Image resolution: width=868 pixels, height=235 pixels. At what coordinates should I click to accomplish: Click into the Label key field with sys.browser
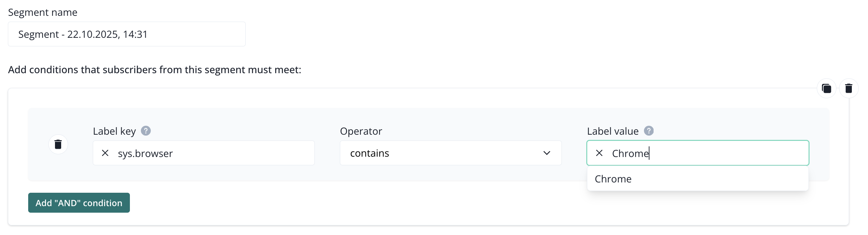213,153
